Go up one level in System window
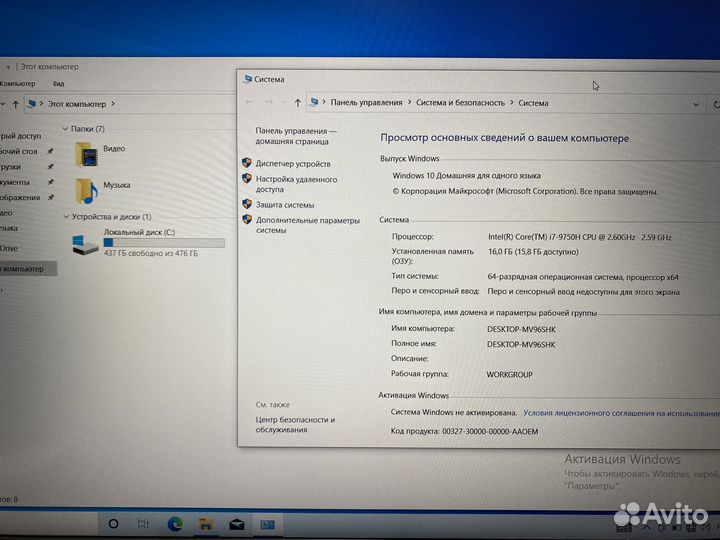Viewport: 720px width, 540px height. tap(298, 103)
